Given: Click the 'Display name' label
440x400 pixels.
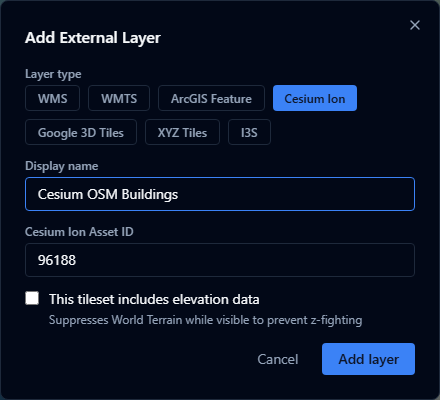Looking at the screenshot, I should [x=62, y=166].
